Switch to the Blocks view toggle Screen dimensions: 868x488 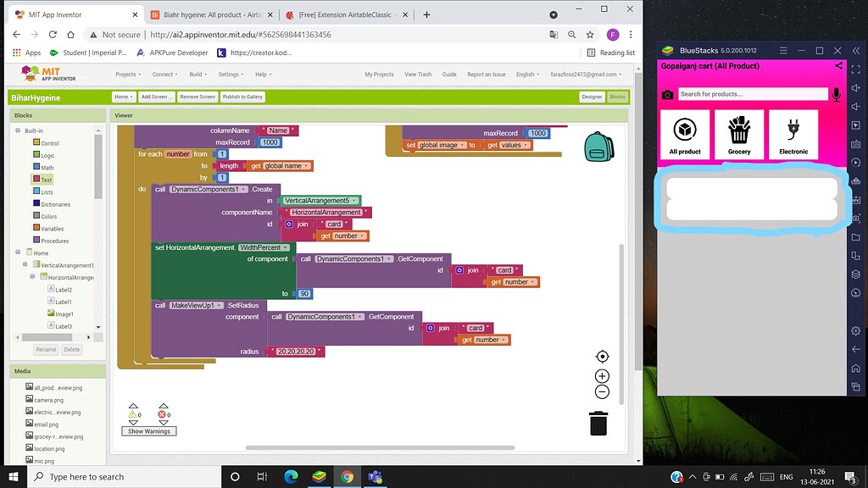[618, 96]
